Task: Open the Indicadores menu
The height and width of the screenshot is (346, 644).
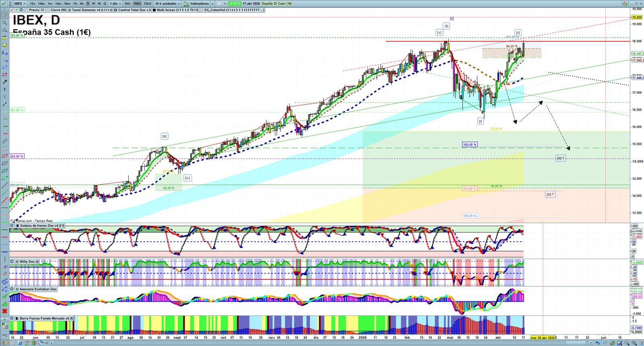Action: point(199,4)
